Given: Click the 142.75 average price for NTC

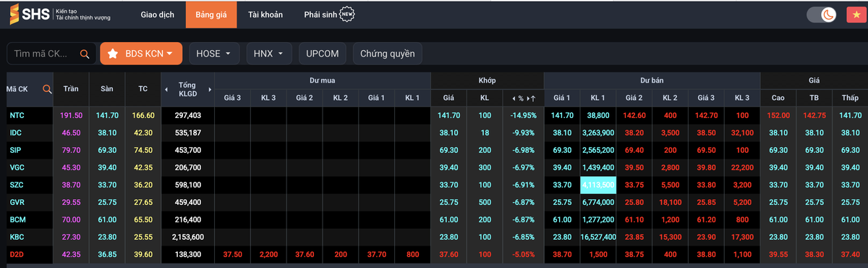Looking at the screenshot, I should 814,115.
